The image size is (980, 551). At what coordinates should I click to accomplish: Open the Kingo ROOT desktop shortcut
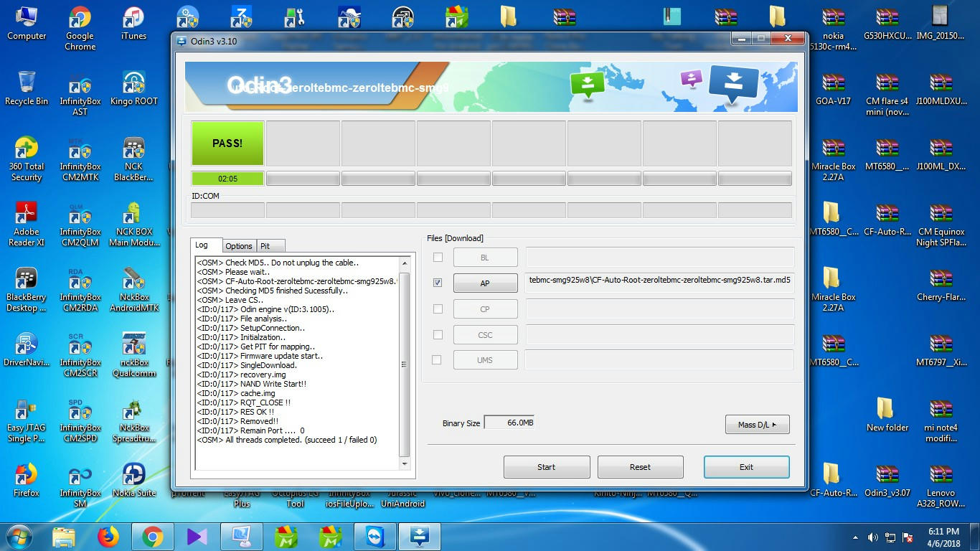coord(133,88)
